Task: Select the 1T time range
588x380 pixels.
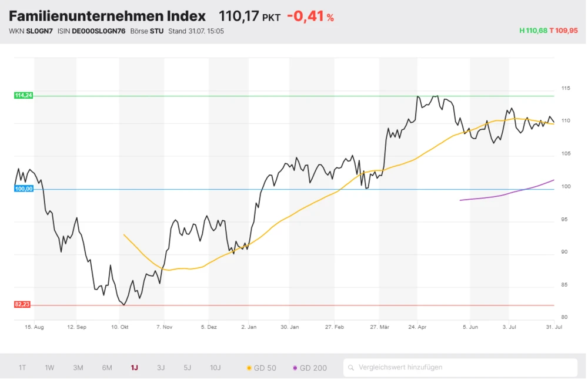Action: (22, 368)
